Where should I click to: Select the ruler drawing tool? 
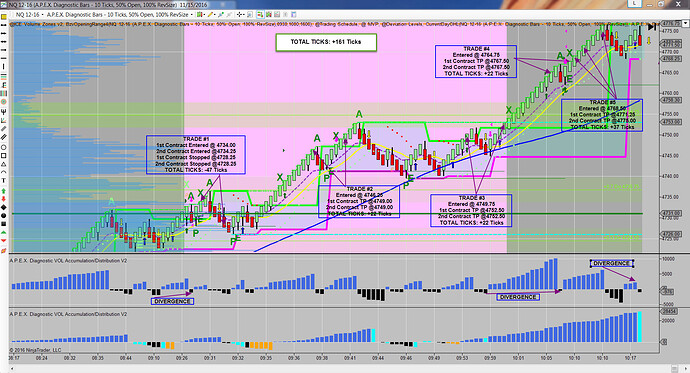pyautogui.click(x=4, y=128)
